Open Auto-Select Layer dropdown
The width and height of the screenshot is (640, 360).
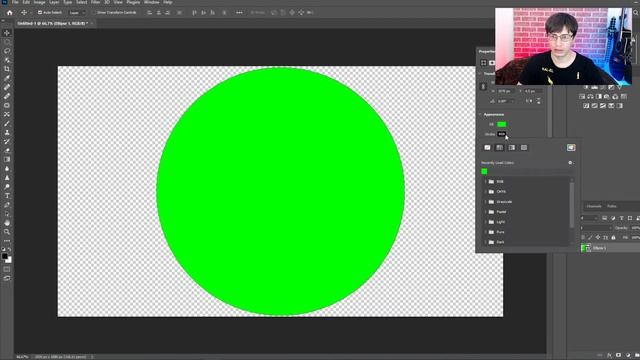(76, 13)
